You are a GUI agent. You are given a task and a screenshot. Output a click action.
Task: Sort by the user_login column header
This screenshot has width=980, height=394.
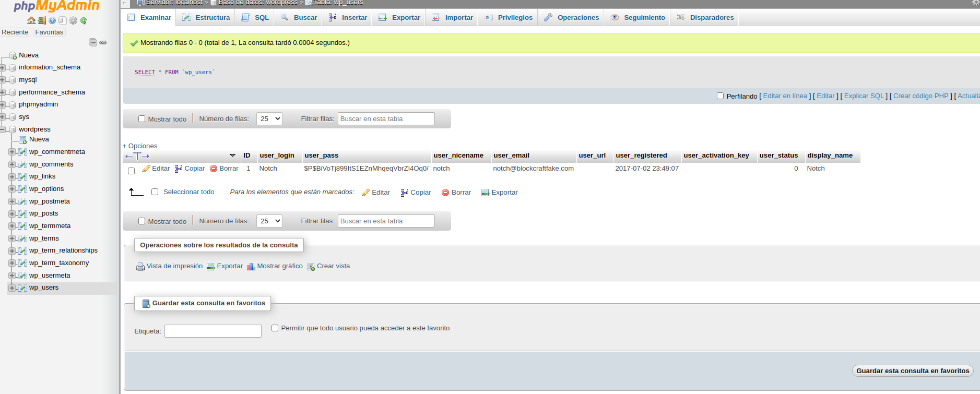tap(277, 156)
